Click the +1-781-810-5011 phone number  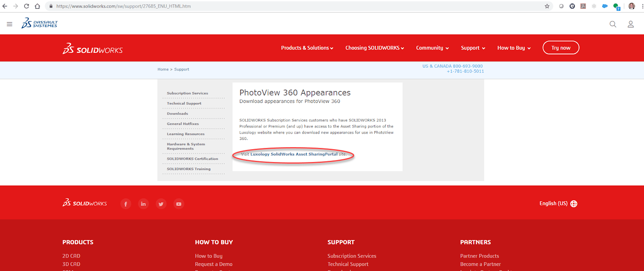point(465,72)
